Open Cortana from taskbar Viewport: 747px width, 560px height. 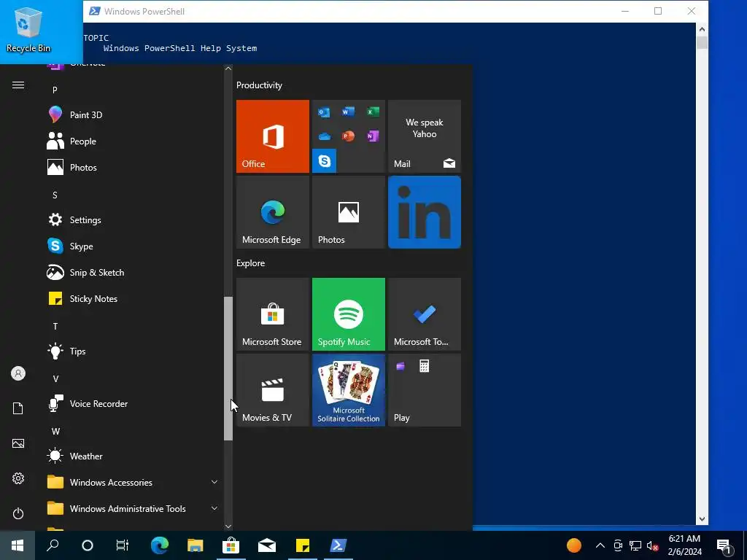point(88,545)
